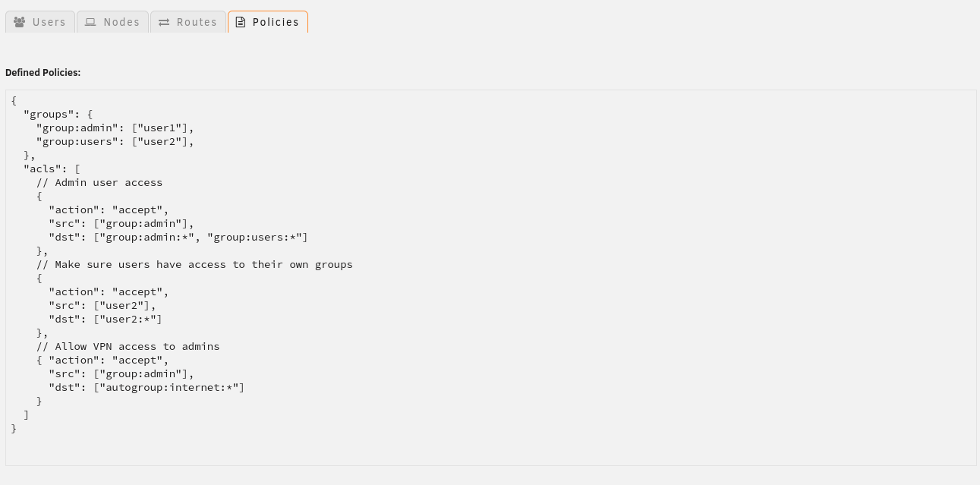This screenshot has height=485, width=980.
Task: Click the "group:admin": ["user1"] line
Action: 115,128
